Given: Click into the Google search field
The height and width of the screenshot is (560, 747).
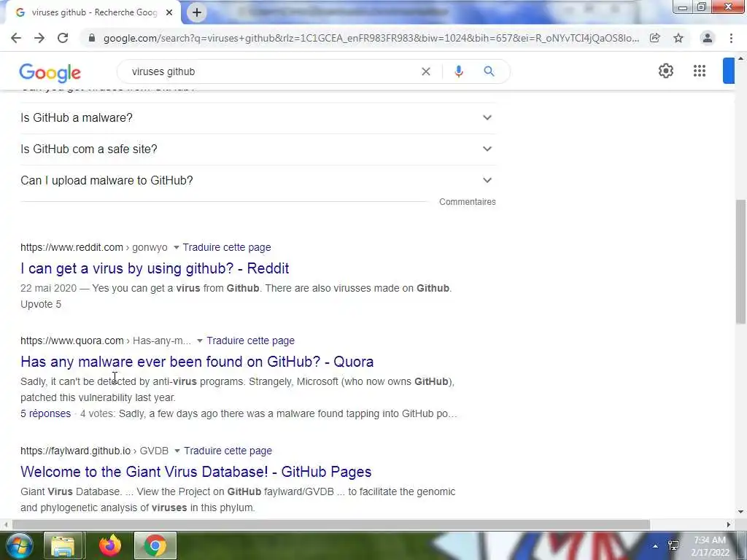Looking at the screenshot, I should 271,71.
